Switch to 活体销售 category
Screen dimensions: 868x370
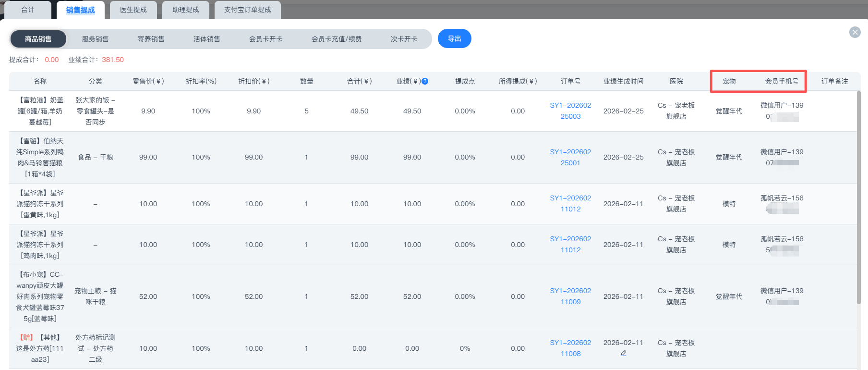[x=206, y=39]
